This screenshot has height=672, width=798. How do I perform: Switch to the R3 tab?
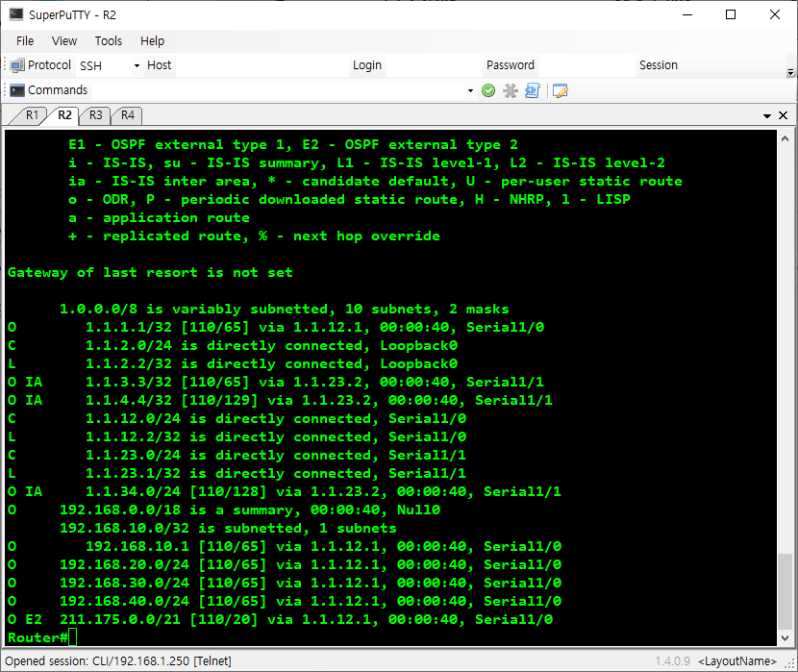tap(96, 115)
